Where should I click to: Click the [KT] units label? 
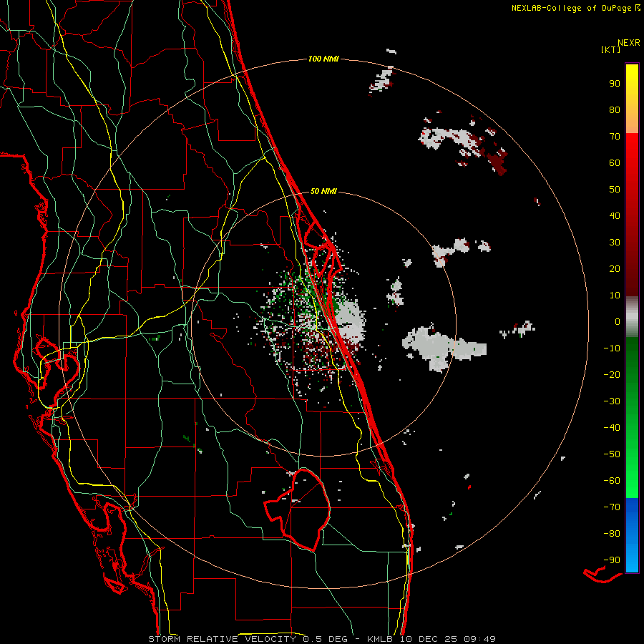[x=611, y=49]
